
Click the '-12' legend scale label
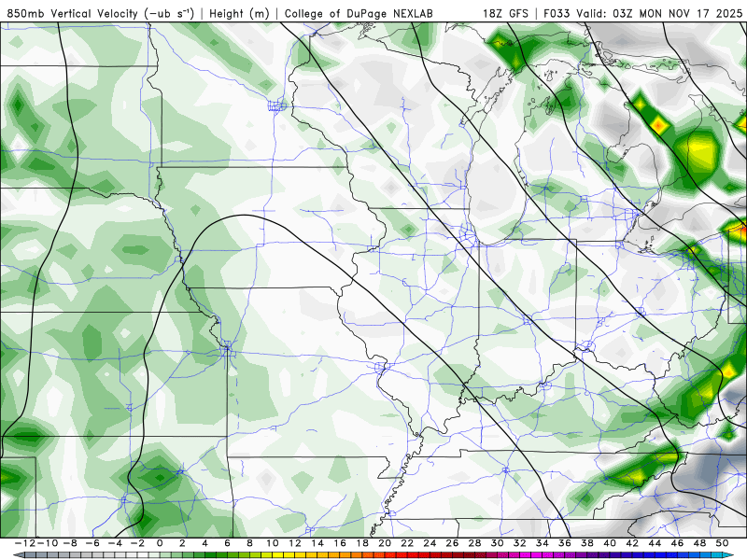click(25, 543)
